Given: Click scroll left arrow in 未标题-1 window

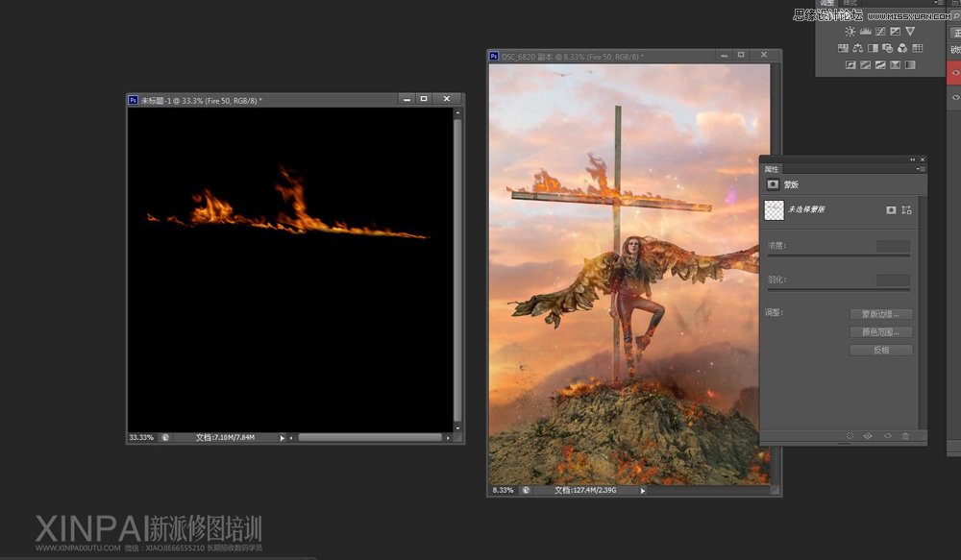Looking at the screenshot, I should (x=291, y=437).
